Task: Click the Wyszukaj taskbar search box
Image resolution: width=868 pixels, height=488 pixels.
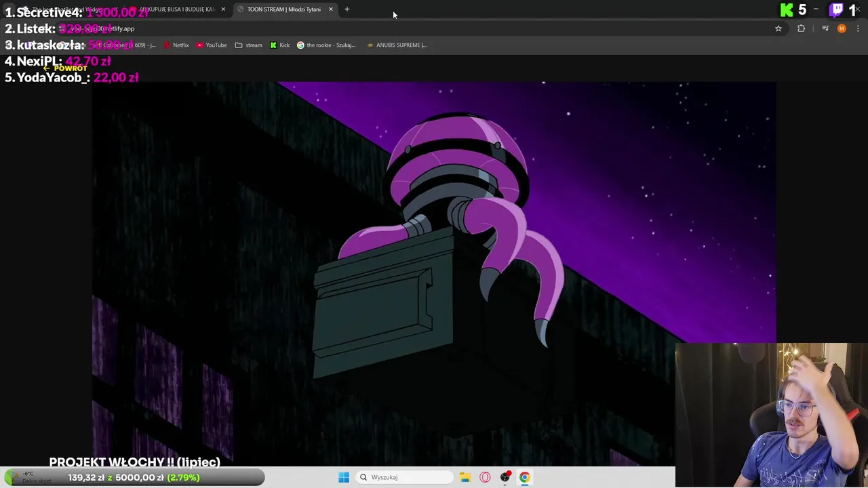Action: 405,477
